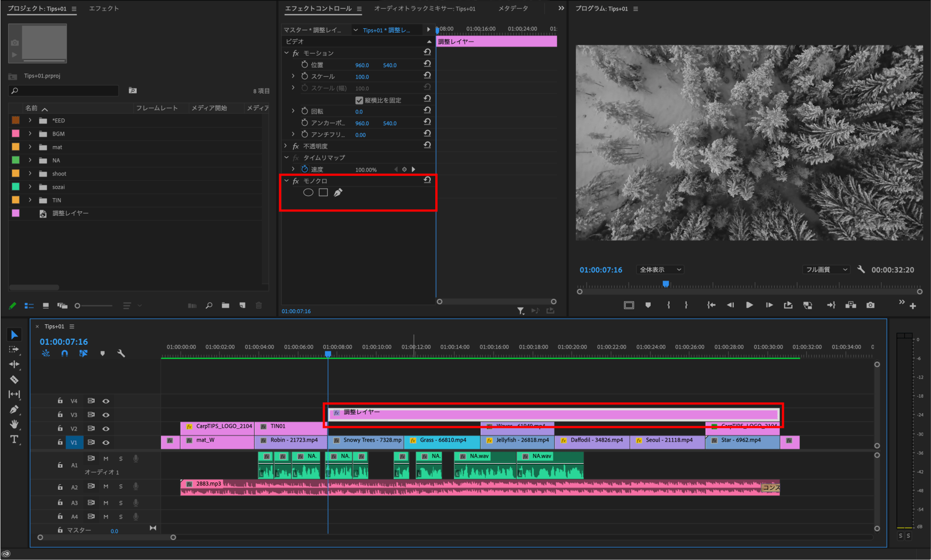Image resolution: width=931 pixels, height=560 pixels.
Task: Play the program monitor
Action: click(x=749, y=305)
